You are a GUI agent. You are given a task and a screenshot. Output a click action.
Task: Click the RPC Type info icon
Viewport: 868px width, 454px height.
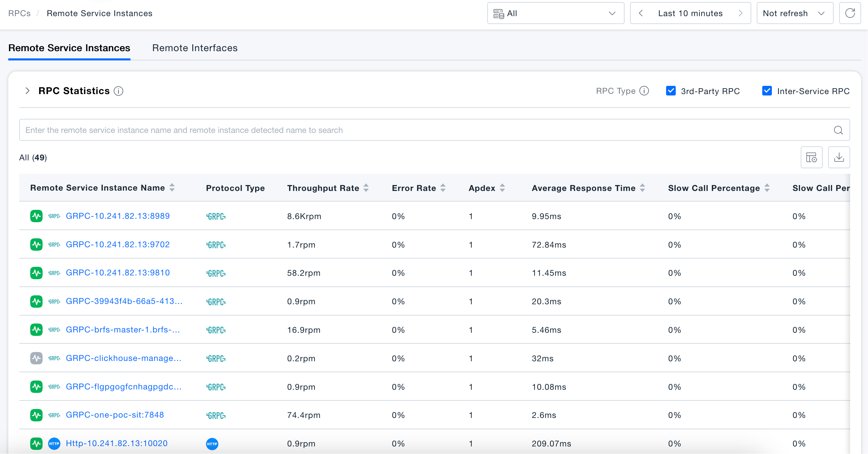[644, 91]
